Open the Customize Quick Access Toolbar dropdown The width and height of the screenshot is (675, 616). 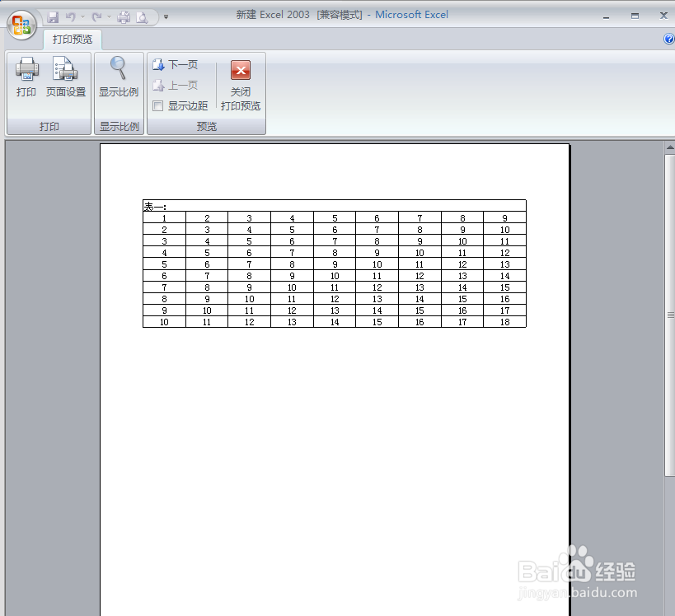point(165,16)
